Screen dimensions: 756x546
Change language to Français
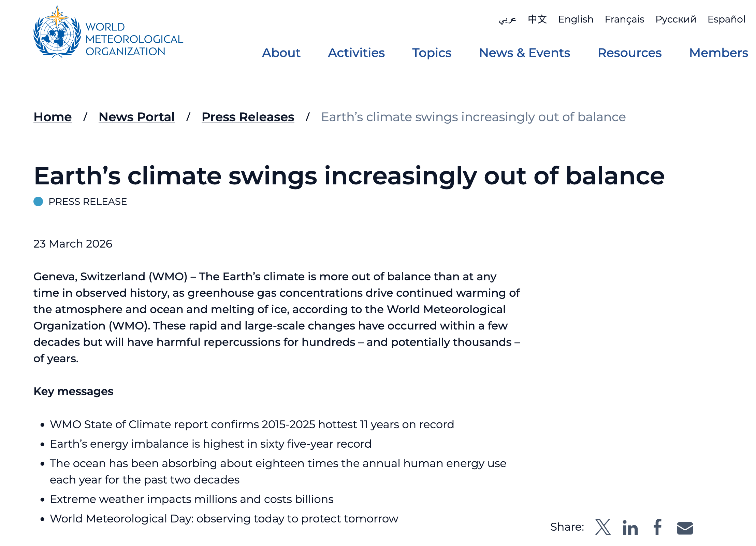click(x=624, y=19)
